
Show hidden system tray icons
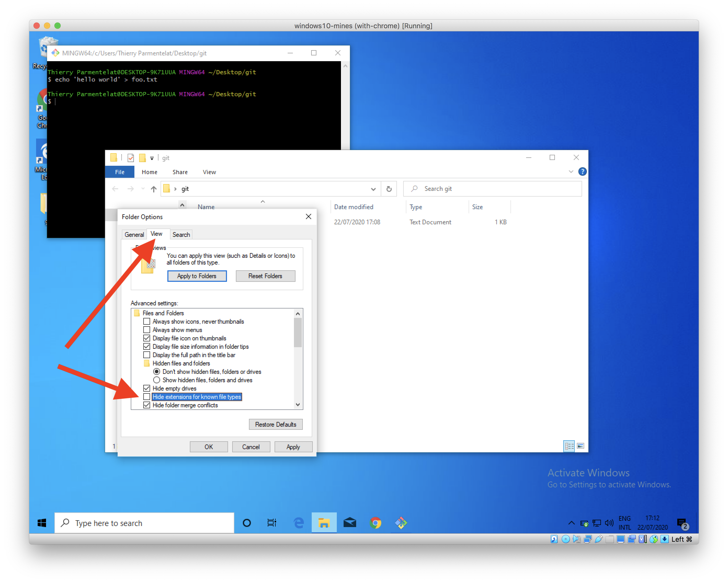(x=571, y=523)
